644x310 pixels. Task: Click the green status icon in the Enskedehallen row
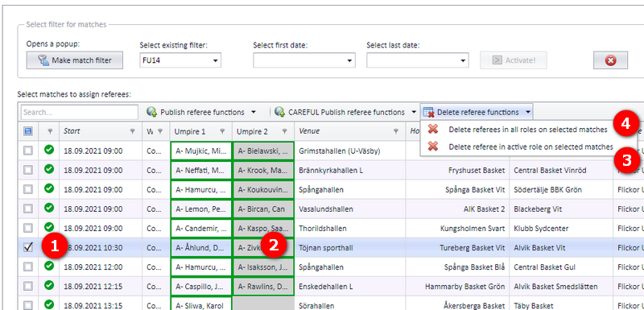pyautogui.click(x=49, y=285)
